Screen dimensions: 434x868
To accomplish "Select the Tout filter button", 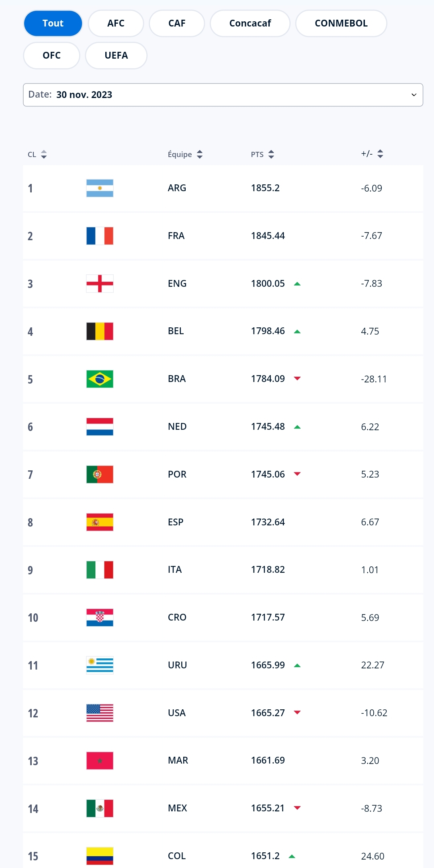I will pyautogui.click(x=53, y=23).
